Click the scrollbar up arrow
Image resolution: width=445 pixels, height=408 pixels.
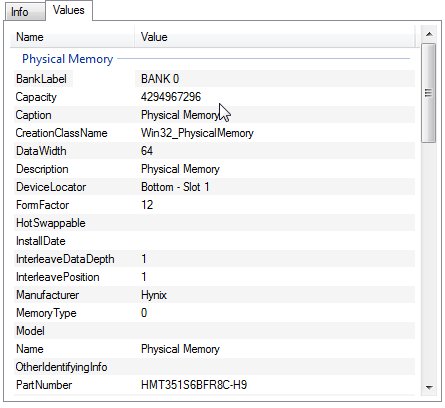click(x=429, y=34)
